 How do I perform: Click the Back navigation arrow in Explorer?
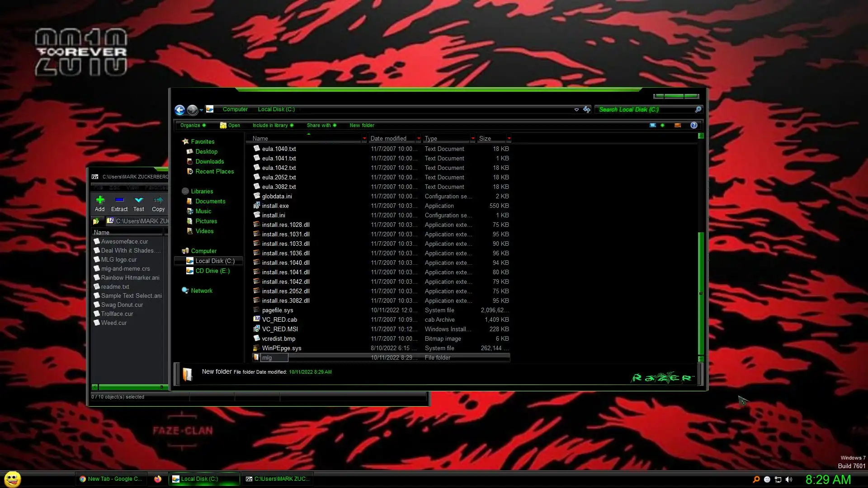179,110
